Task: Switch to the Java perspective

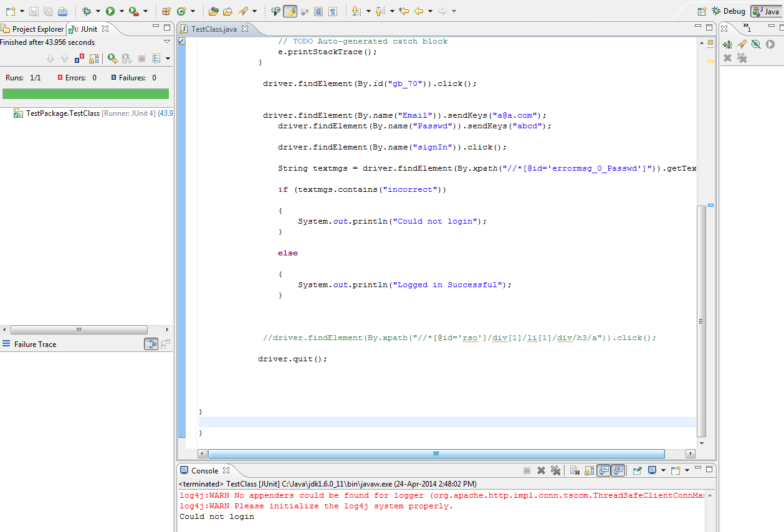Action: click(x=766, y=11)
